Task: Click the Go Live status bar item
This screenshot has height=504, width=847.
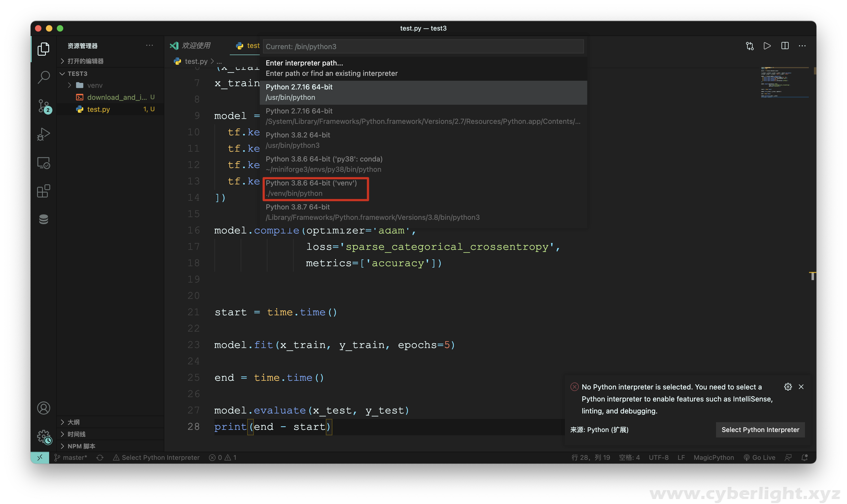Action: [759, 457]
